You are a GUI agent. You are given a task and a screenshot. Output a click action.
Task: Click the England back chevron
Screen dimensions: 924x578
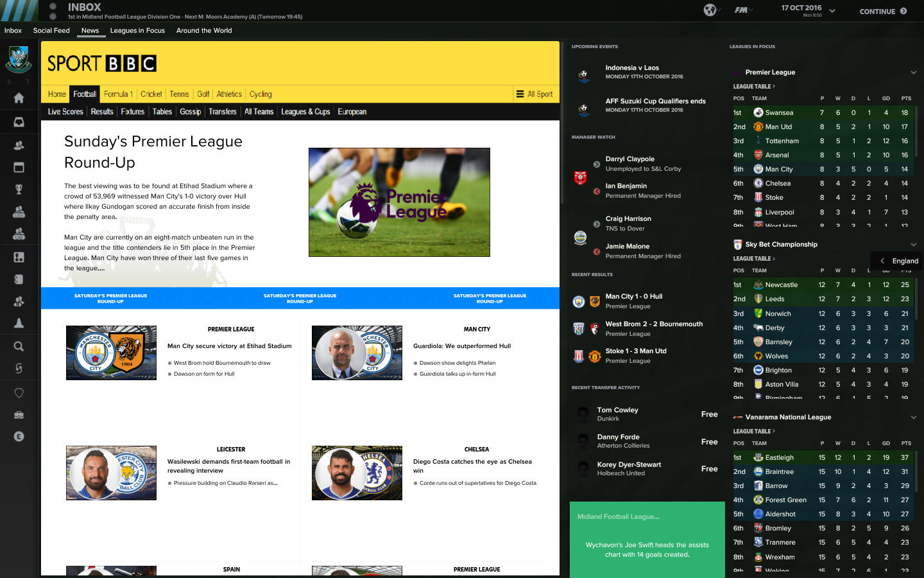pyautogui.click(x=882, y=261)
